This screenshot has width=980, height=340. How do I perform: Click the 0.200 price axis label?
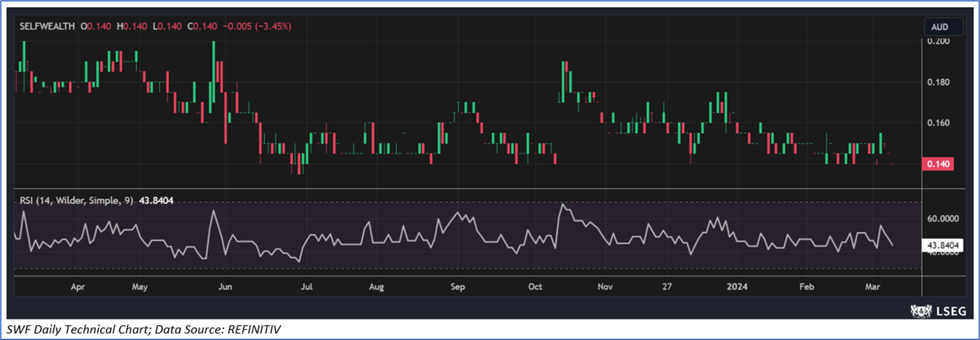click(940, 41)
